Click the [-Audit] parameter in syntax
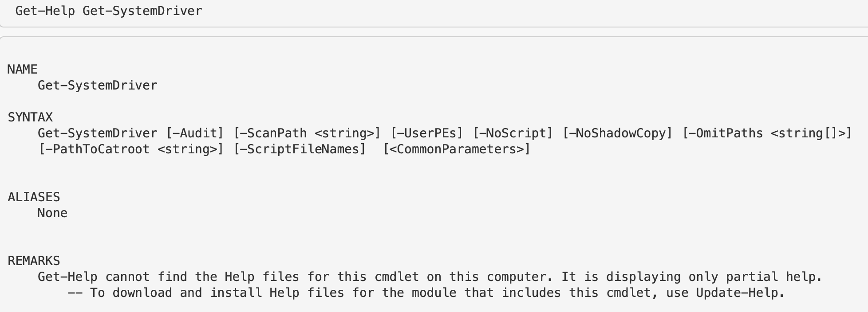868x312 pixels. tap(195, 133)
